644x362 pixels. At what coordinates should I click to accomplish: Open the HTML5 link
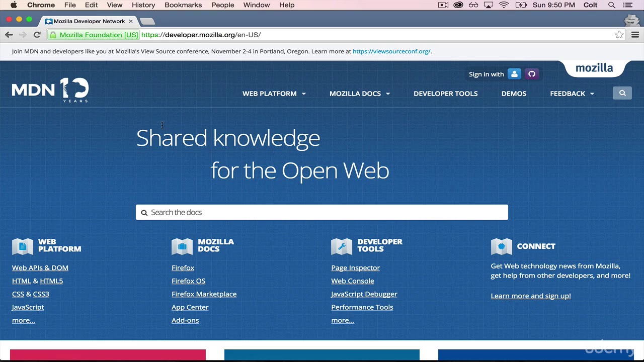click(51, 281)
